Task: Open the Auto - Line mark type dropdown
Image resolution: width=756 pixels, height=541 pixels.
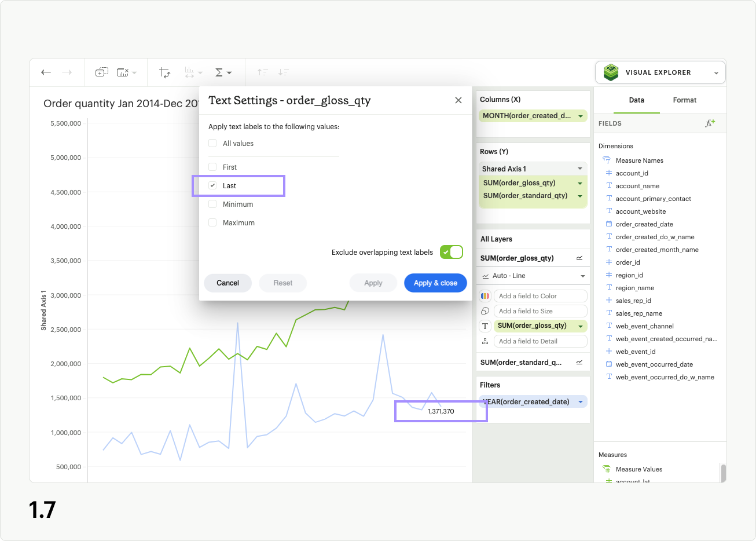Action: point(533,276)
